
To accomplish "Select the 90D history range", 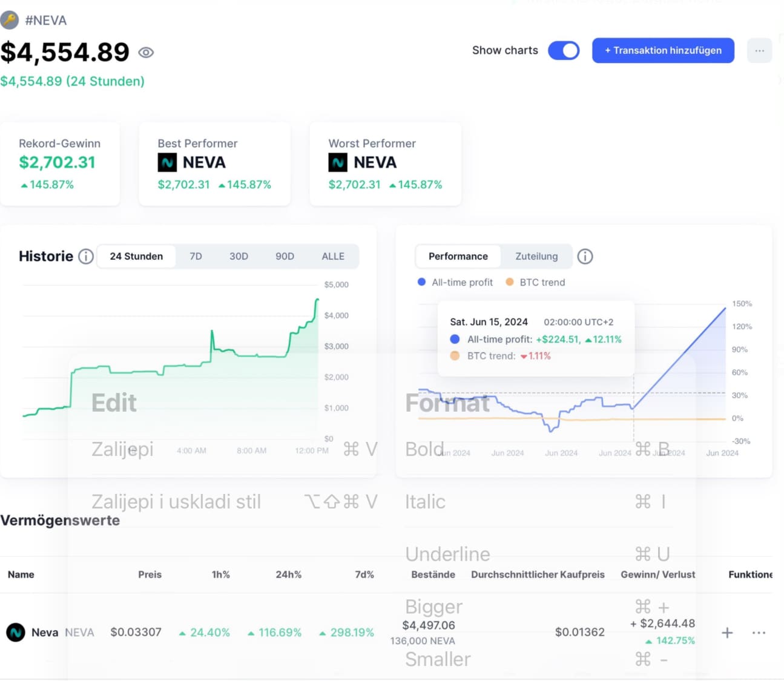I will [x=285, y=257].
